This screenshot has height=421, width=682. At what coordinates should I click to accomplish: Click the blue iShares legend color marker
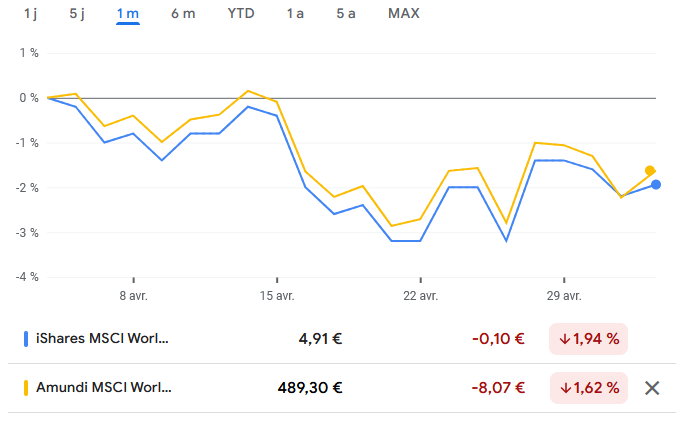click(x=26, y=338)
